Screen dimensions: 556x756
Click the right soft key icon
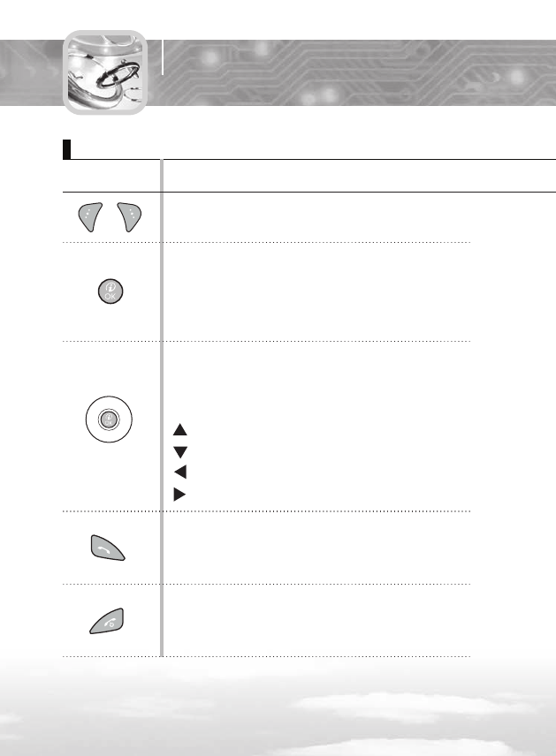(129, 217)
